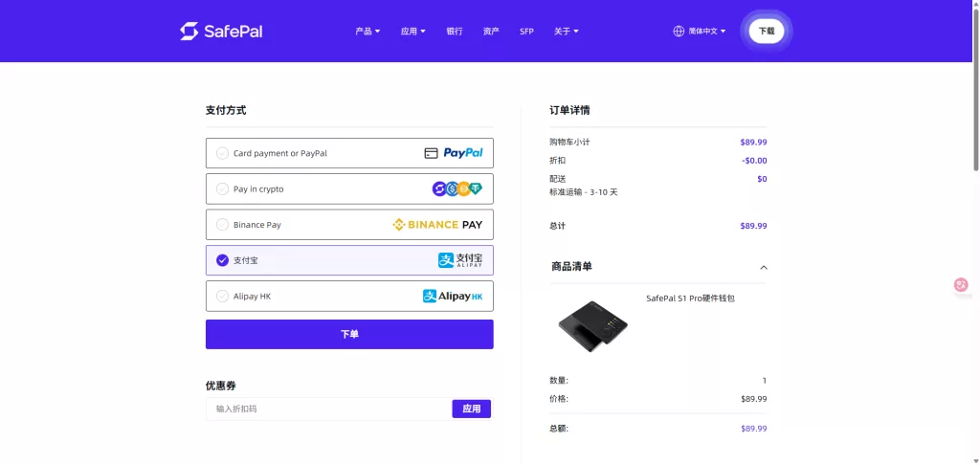Click the crypto coins icon group
This screenshot has height=465, width=980.
[457, 188]
